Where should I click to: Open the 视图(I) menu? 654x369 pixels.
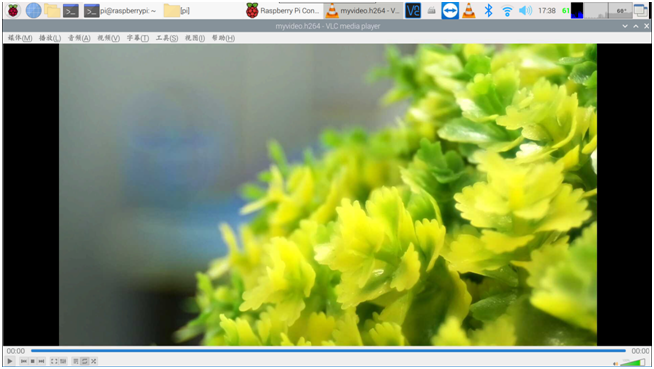(195, 38)
